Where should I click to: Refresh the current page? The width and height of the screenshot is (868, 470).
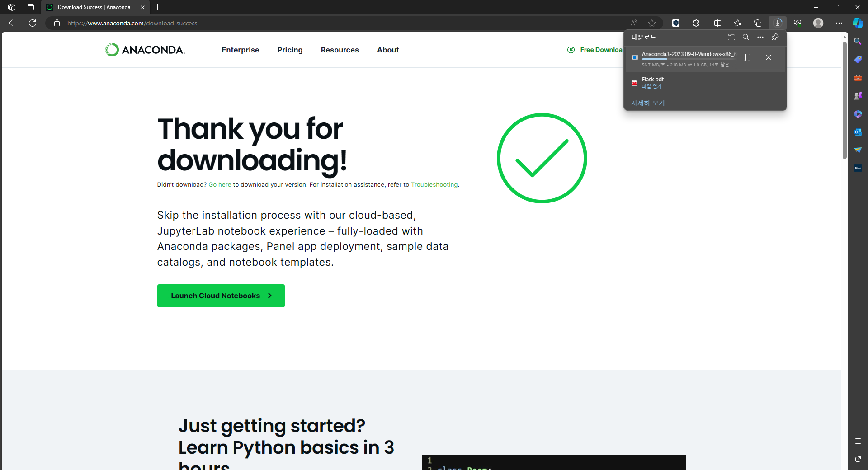coord(33,23)
